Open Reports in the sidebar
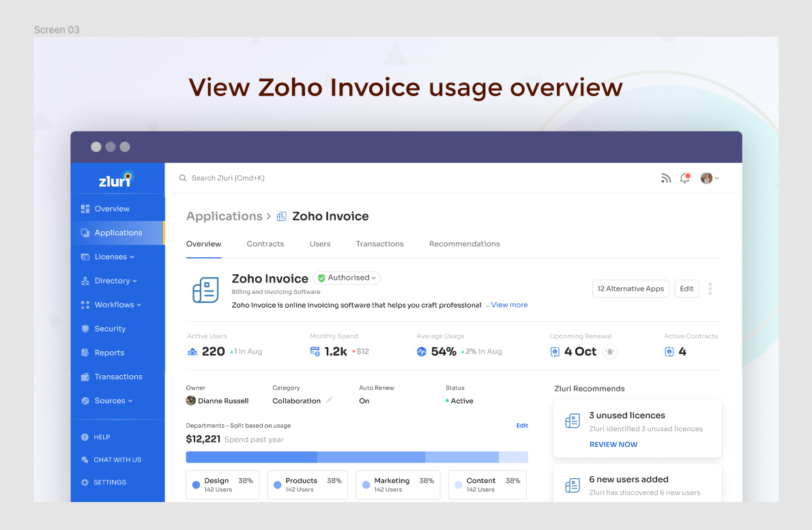The image size is (812, 530). 117,353
